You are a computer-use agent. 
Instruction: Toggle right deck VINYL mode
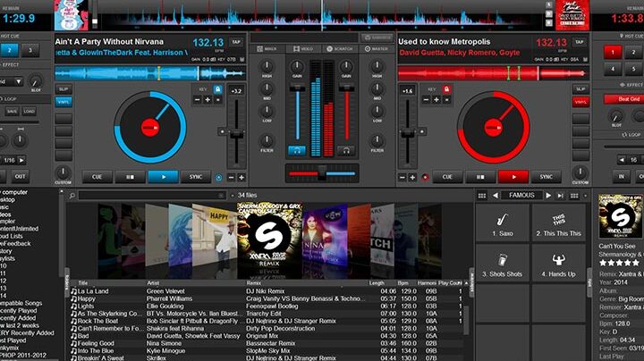[x=580, y=102]
